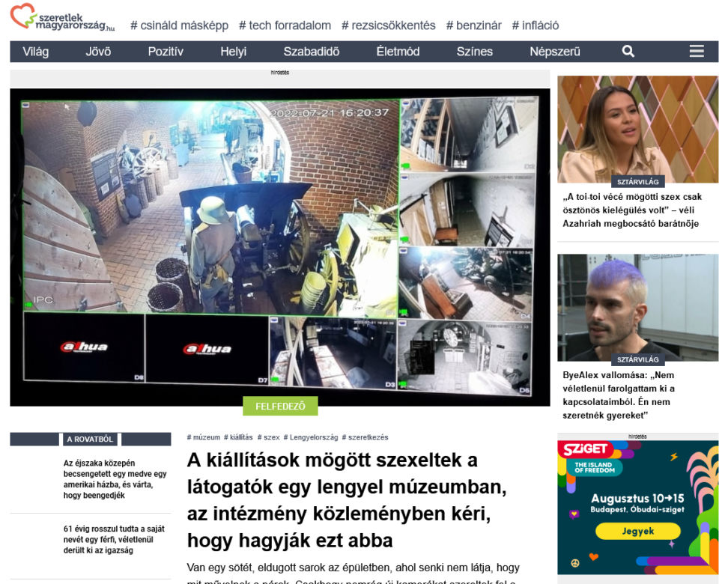Follow the # tech forradalom topic link
Screen dimensions: 728x584
(x=285, y=25)
